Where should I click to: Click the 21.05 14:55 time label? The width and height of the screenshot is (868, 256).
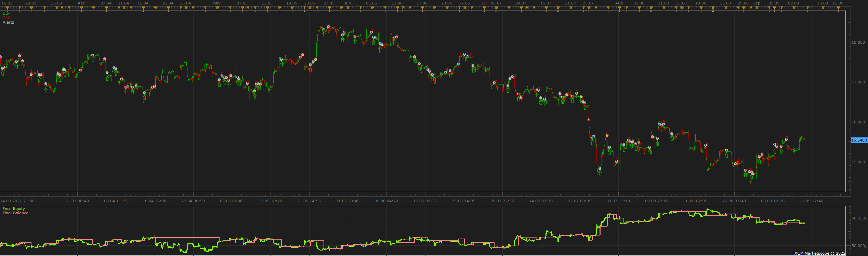(x=309, y=201)
